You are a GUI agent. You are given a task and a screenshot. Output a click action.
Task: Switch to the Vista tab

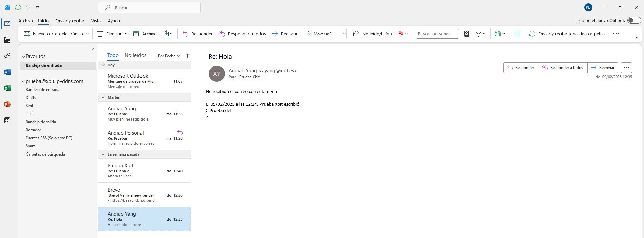[x=96, y=21]
